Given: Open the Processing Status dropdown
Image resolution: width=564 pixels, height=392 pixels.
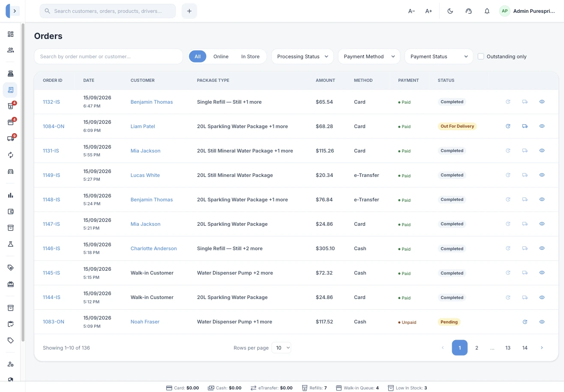Looking at the screenshot, I should click(x=303, y=57).
